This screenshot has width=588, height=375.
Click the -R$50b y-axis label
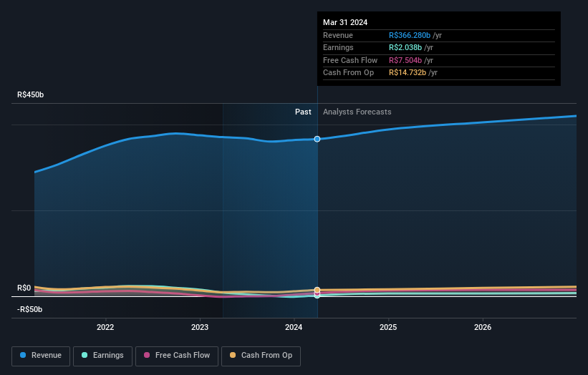tap(29, 309)
